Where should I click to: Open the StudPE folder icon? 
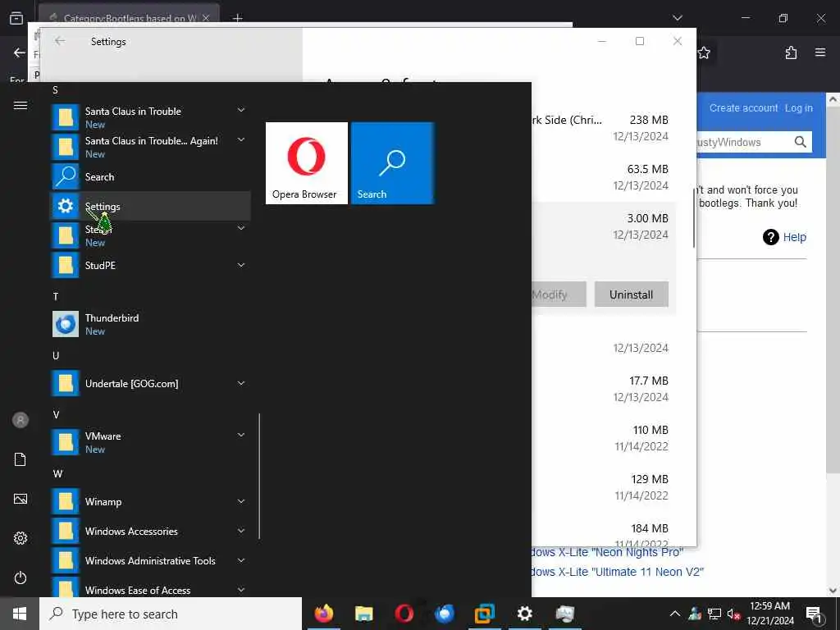(x=66, y=265)
